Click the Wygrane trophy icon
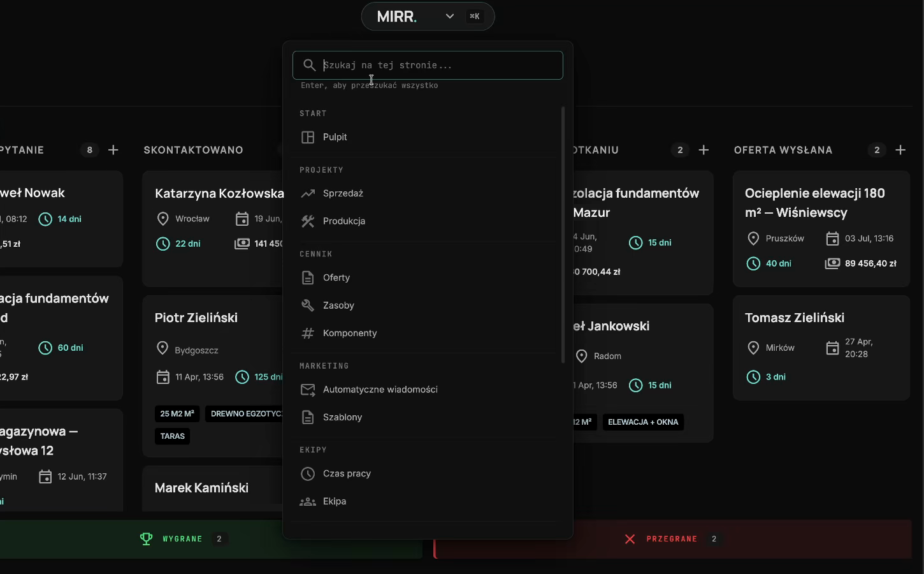 147,539
